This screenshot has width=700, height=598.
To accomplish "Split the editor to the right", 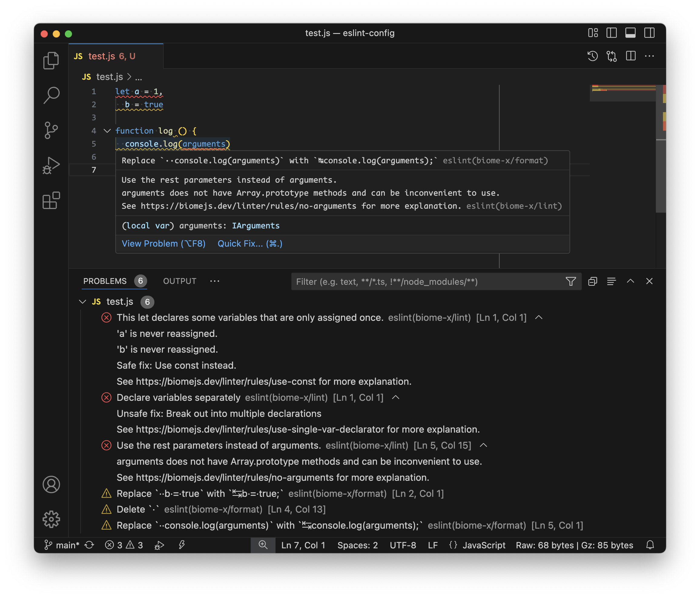I will 630,56.
